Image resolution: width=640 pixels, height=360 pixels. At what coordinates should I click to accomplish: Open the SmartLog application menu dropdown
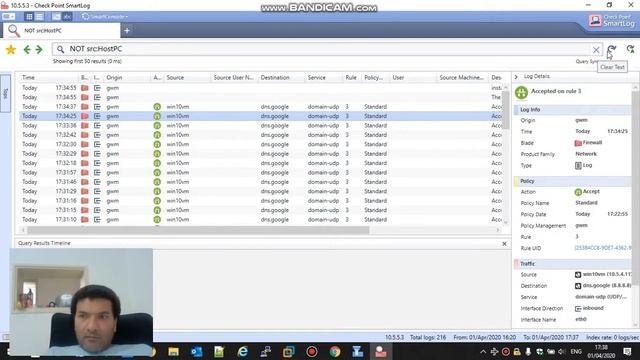tap(8, 17)
